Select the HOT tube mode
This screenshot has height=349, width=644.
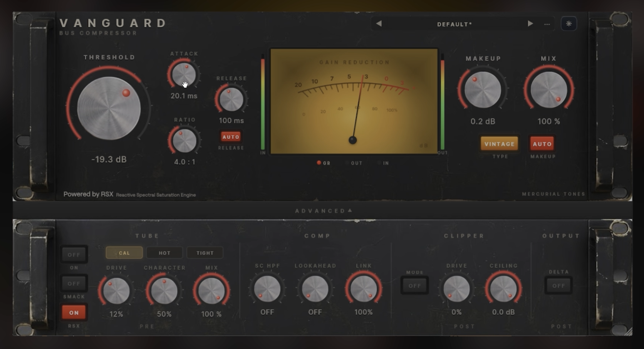point(164,253)
